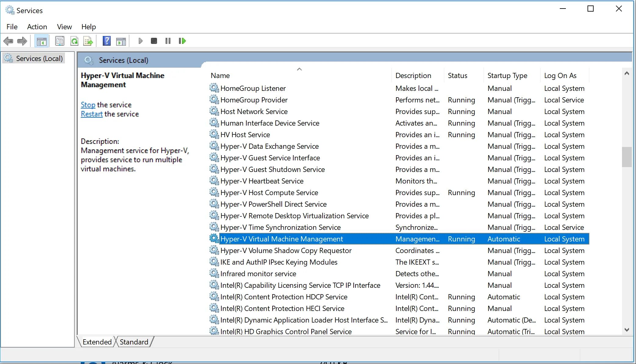The height and width of the screenshot is (364, 636).
Task: Click the Start Service play button icon
Action: coord(141,41)
